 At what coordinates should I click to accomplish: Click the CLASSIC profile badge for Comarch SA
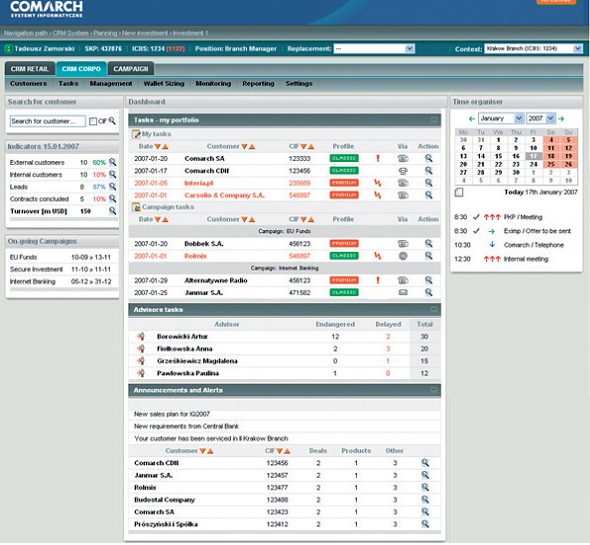(344, 158)
